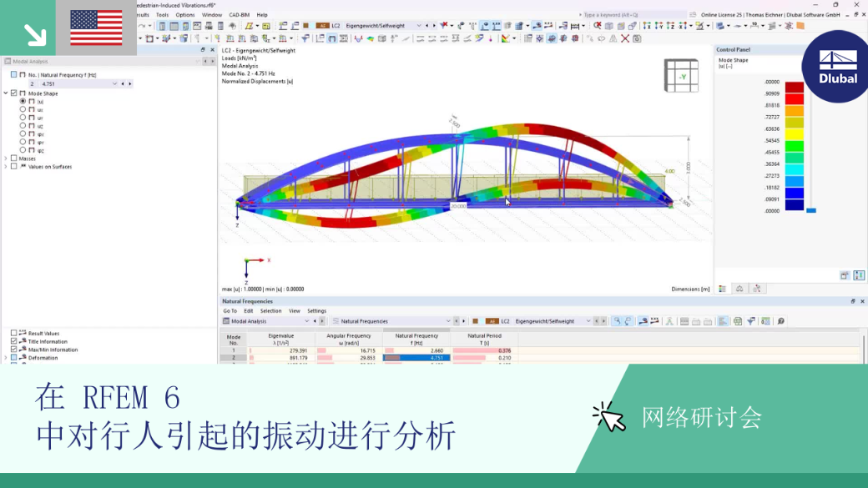Click the funnel filter icon in second toolbar
The height and width of the screenshot is (488, 868).
pyautogui.click(x=305, y=38)
